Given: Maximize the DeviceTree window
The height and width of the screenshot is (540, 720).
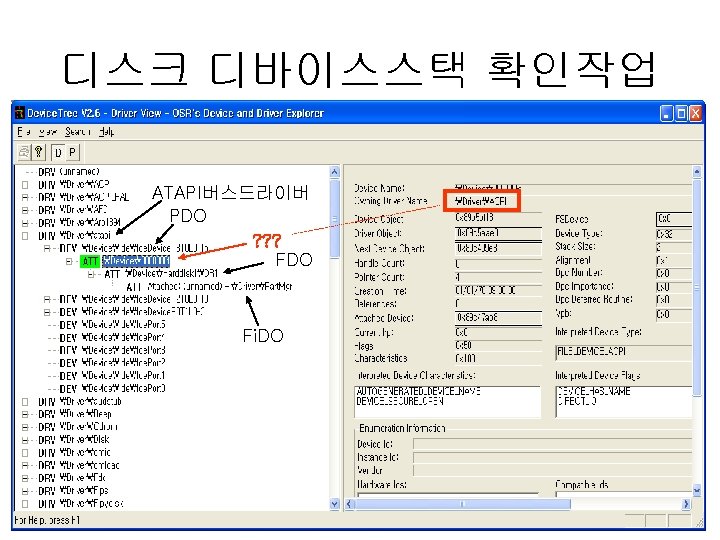Looking at the screenshot, I should [682, 113].
